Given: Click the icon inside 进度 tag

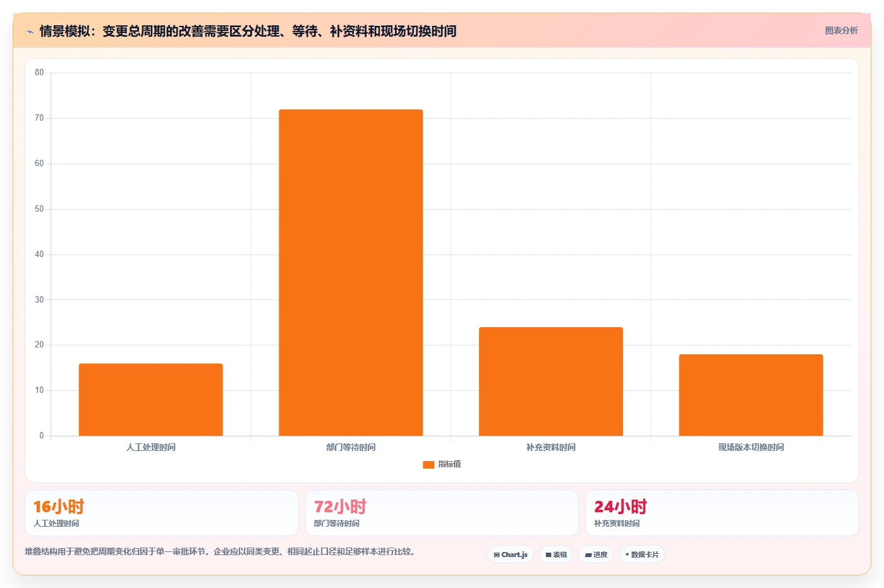Looking at the screenshot, I should coord(588,555).
